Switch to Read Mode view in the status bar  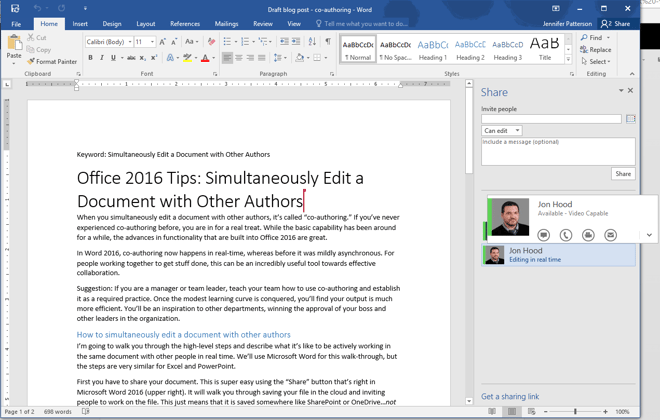(492, 412)
